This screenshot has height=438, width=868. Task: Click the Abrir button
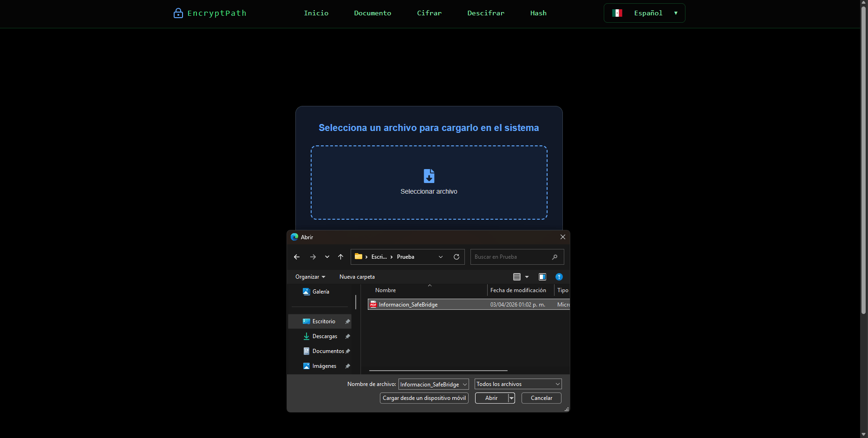[x=491, y=398]
